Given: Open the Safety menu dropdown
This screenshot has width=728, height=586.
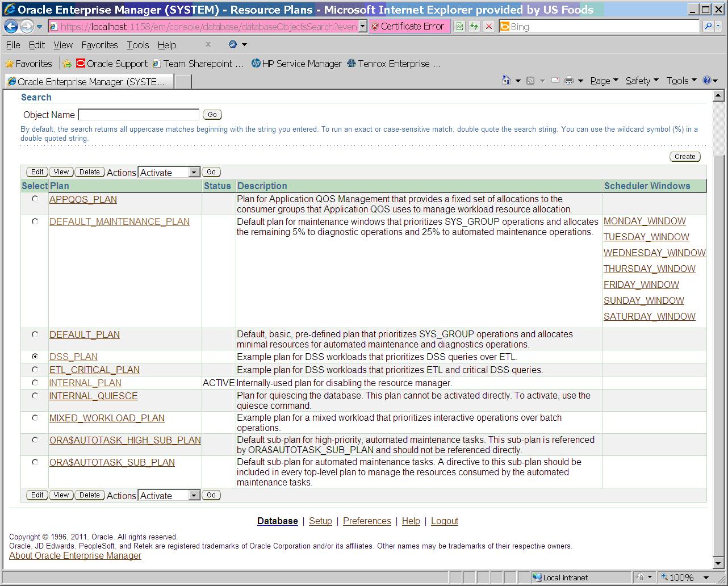Looking at the screenshot, I should point(642,81).
